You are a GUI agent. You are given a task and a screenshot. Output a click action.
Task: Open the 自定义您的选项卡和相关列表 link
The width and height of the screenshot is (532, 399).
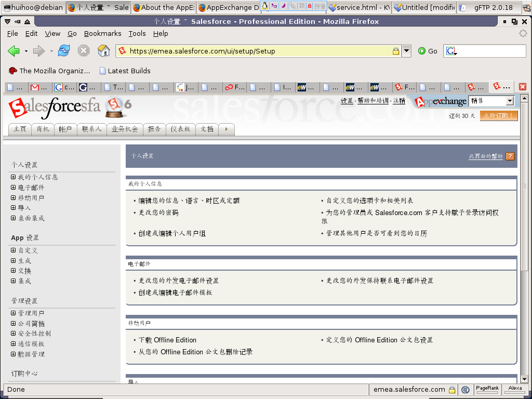(x=369, y=201)
